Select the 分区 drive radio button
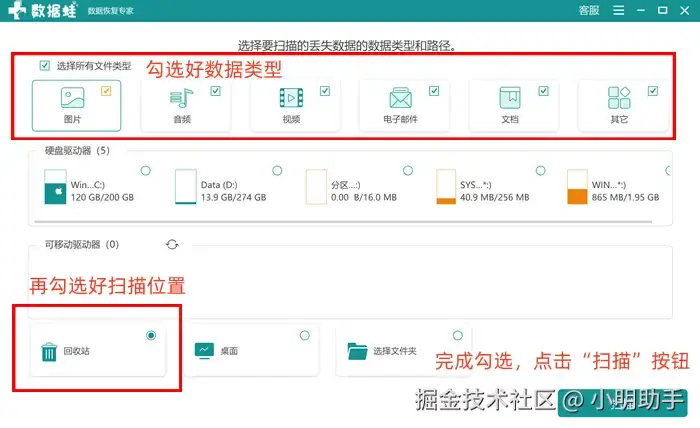The height and width of the screenshot is (428, 700). (x=408, y=170)
